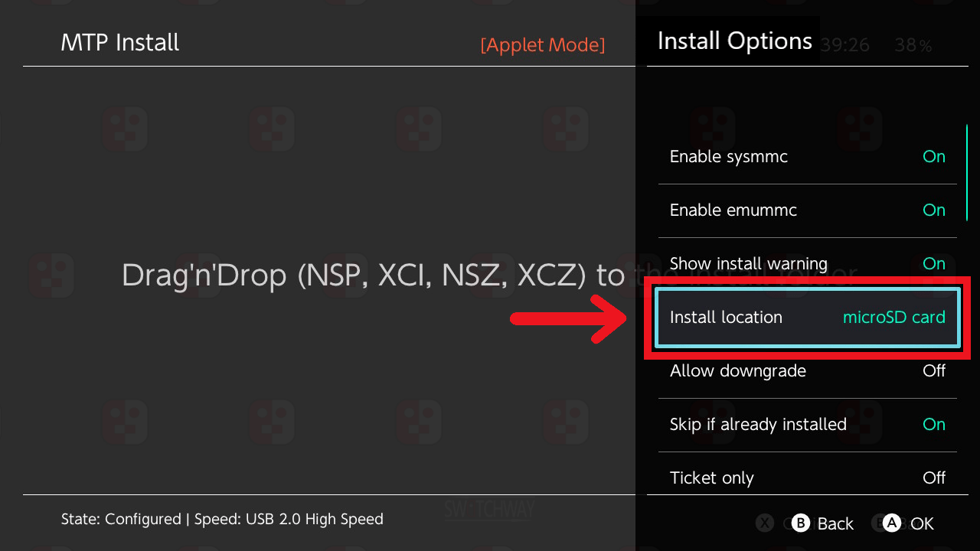Click the Install Options panel header
Screen dimensions: 980x551
coord(734,41)
